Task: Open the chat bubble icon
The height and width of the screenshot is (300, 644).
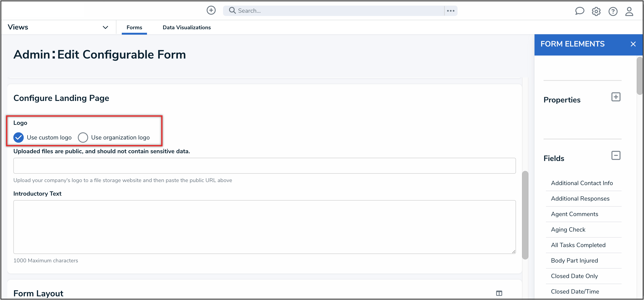Action: coord(579,11)
